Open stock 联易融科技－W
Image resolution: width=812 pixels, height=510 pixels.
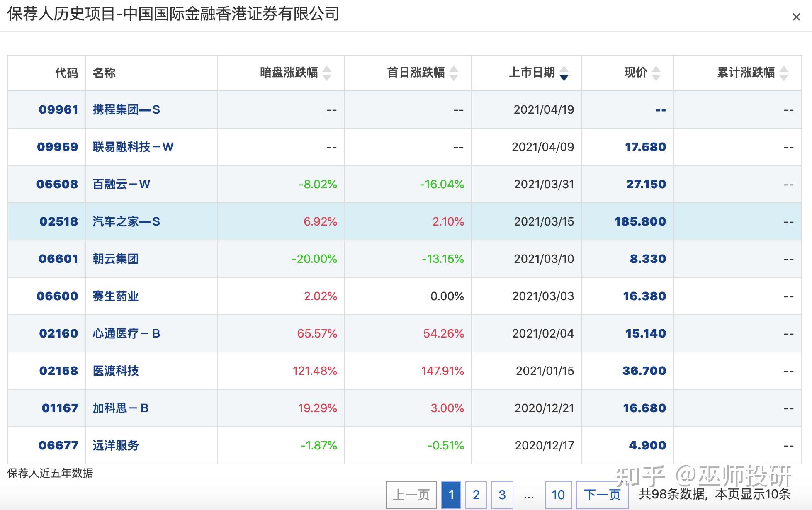(x=133, y=147)
